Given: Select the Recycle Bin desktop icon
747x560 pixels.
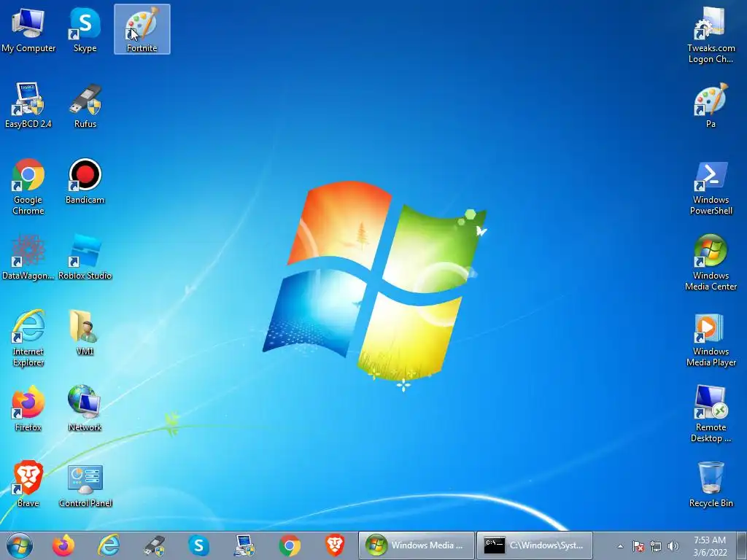Looking at the screenshot, I should 711,484.
